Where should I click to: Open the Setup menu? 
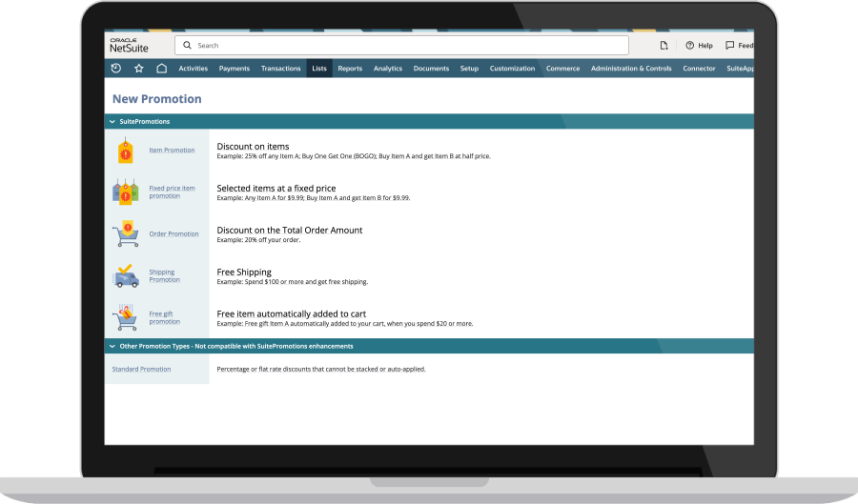469,69
